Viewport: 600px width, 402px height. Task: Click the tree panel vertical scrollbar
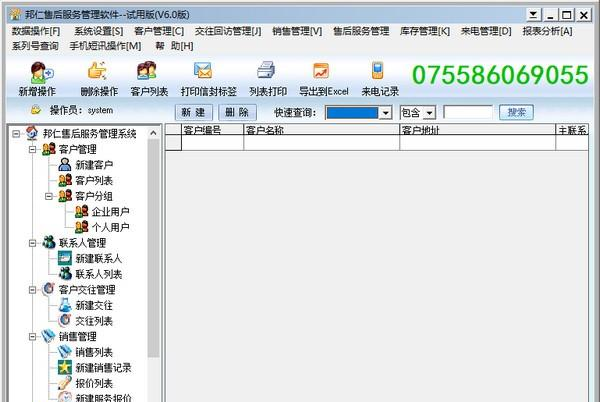153,248
